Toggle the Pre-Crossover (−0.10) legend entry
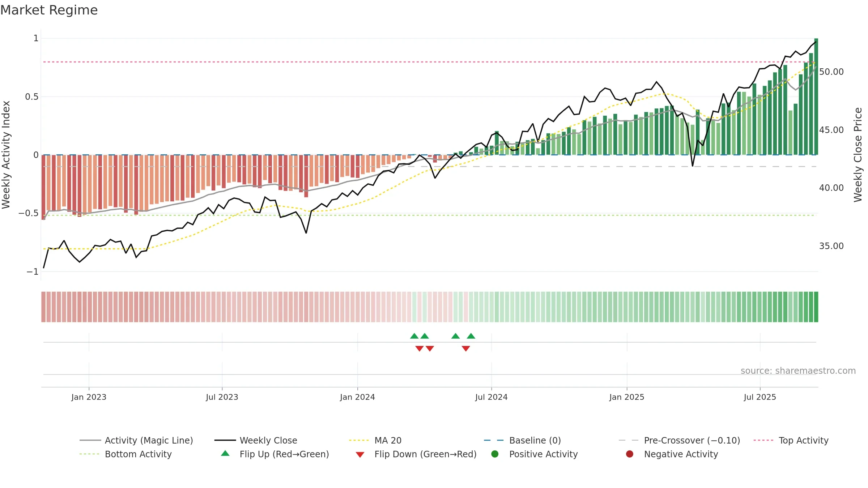Viewport: 868px width, 488px height. pyautogui.click(x=679, y=440)
